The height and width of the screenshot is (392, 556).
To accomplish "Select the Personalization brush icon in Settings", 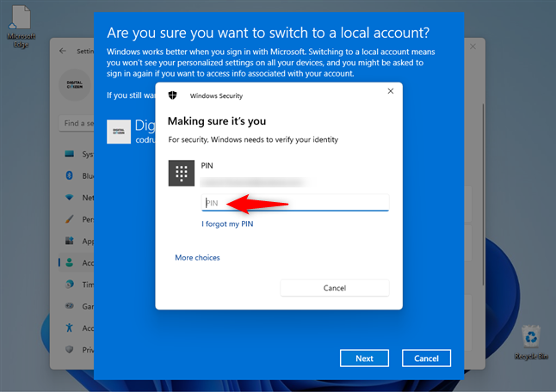I will (x=70, y=219).
